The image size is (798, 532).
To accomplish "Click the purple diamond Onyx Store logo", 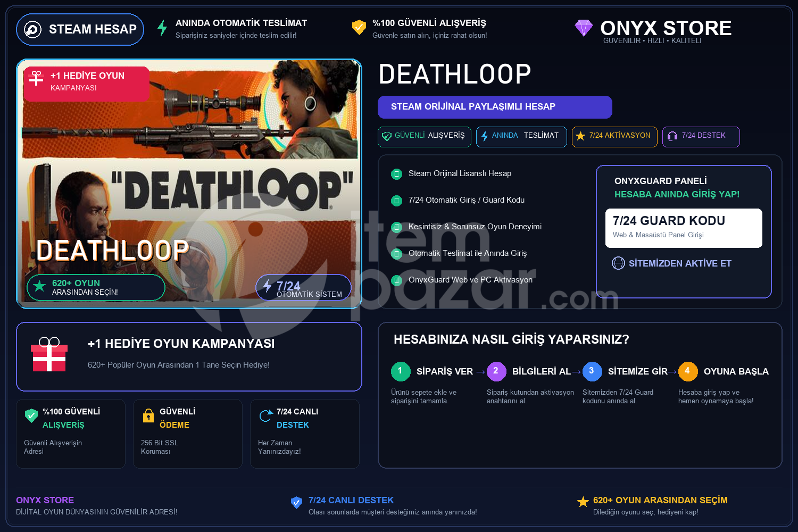I will [x=584, y=28].
